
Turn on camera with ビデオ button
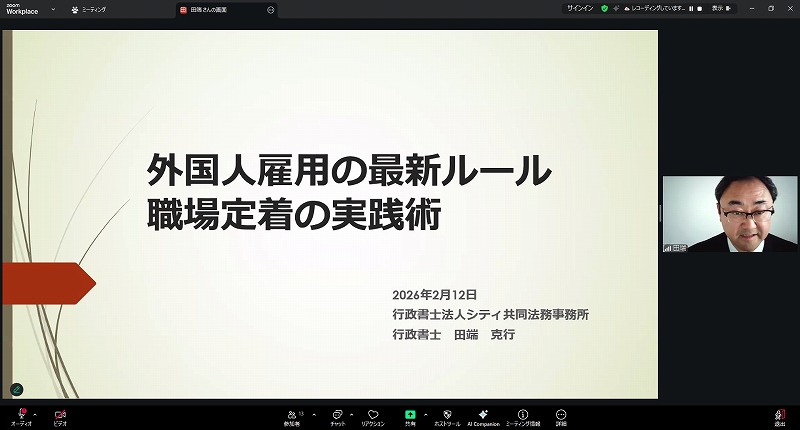pyautogui.click(x=60, y=415)
